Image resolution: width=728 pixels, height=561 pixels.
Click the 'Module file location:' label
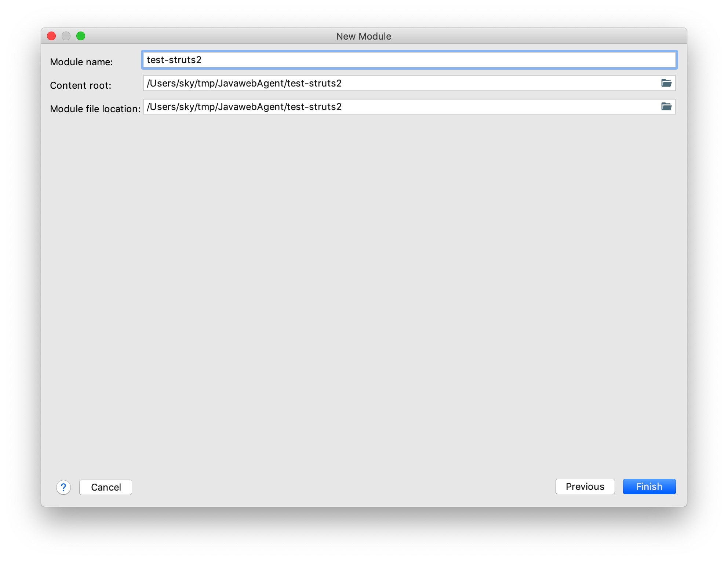coord(95,109)
